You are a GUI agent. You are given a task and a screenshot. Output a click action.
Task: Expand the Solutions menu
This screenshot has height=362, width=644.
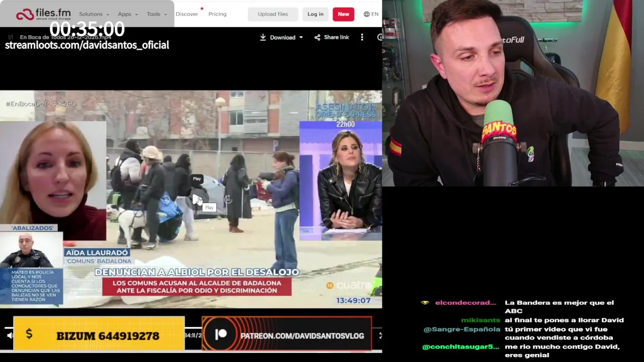[x=94, y=14]
